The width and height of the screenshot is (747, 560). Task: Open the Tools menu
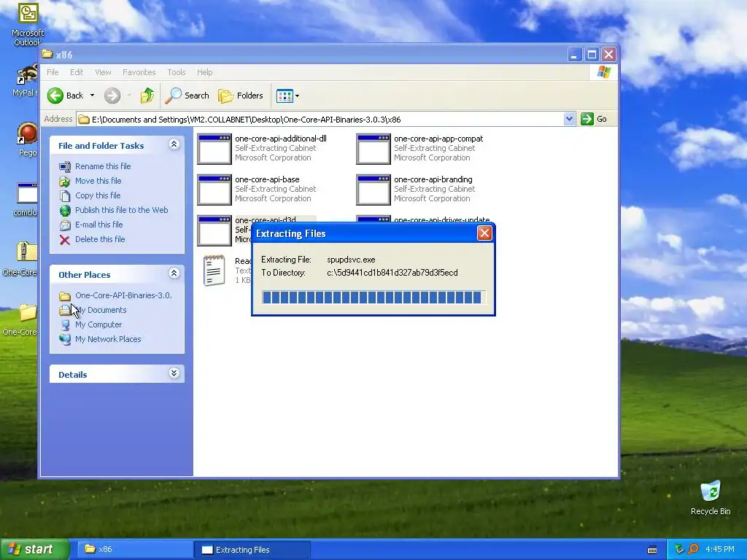(x=177, y=72)
